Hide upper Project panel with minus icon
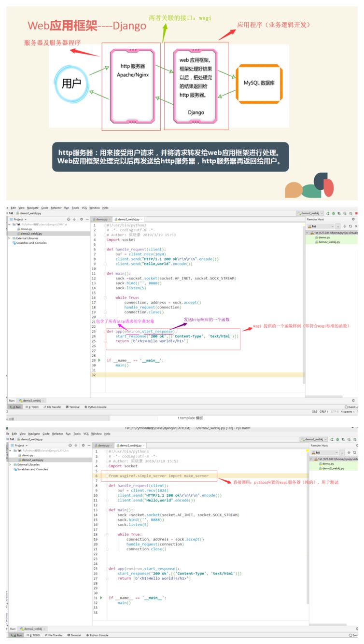This screenshot has width=364, height=644. pyautogui.click(x=87, y=219)
